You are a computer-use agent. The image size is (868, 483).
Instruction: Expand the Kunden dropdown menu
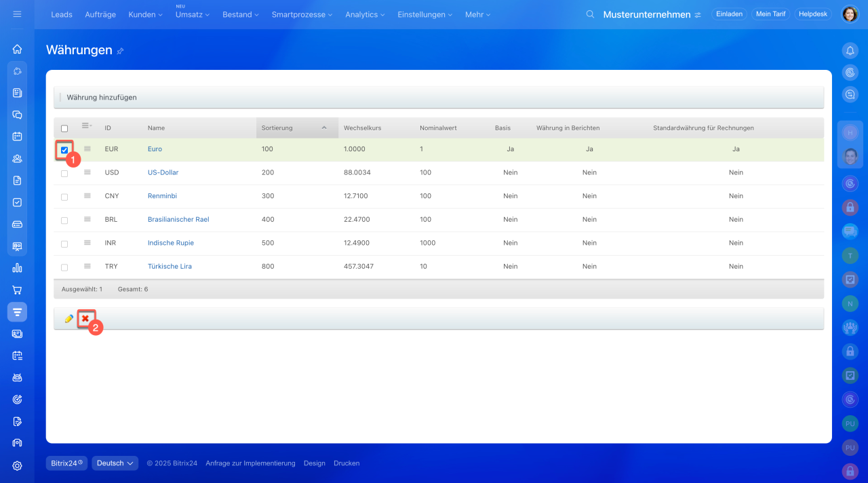tap(145, 14)
